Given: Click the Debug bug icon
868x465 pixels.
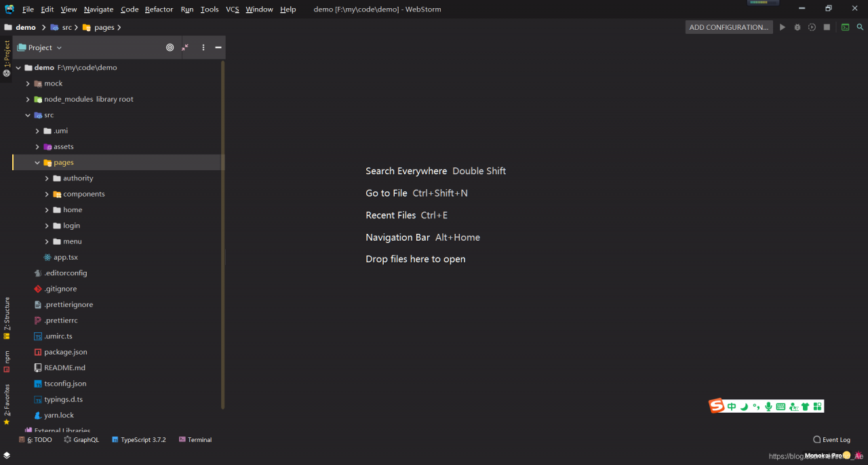Looking at the screenshot, I should click(797, 27).
